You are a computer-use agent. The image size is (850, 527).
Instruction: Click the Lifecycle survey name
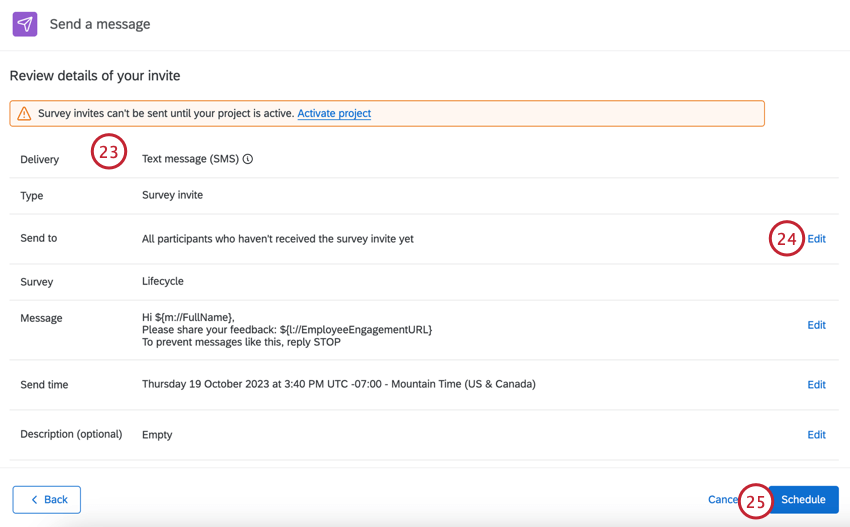pos(163,282)
